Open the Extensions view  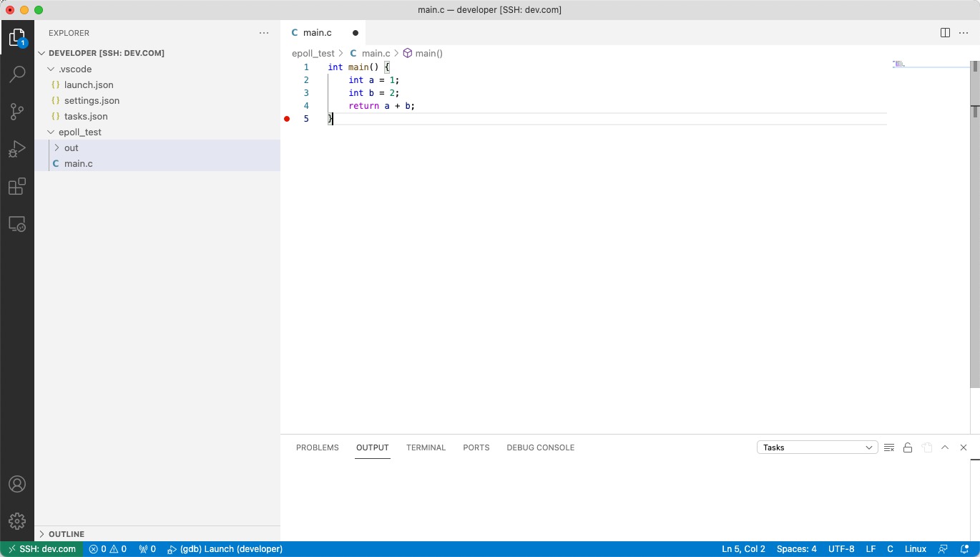pos(17,187)
